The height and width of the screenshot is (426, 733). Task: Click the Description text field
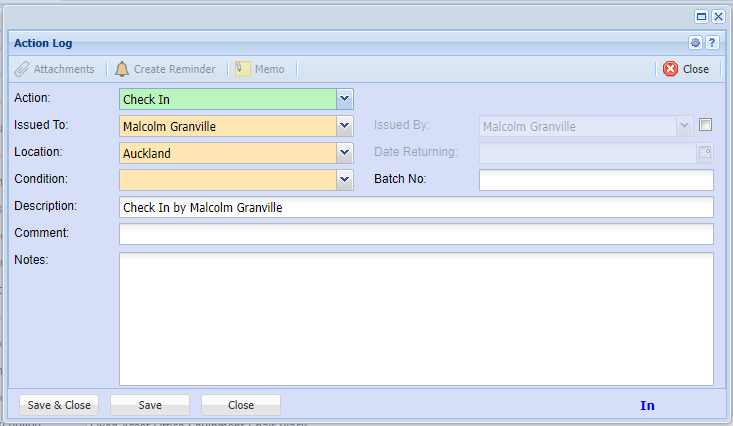coord(416,207)
